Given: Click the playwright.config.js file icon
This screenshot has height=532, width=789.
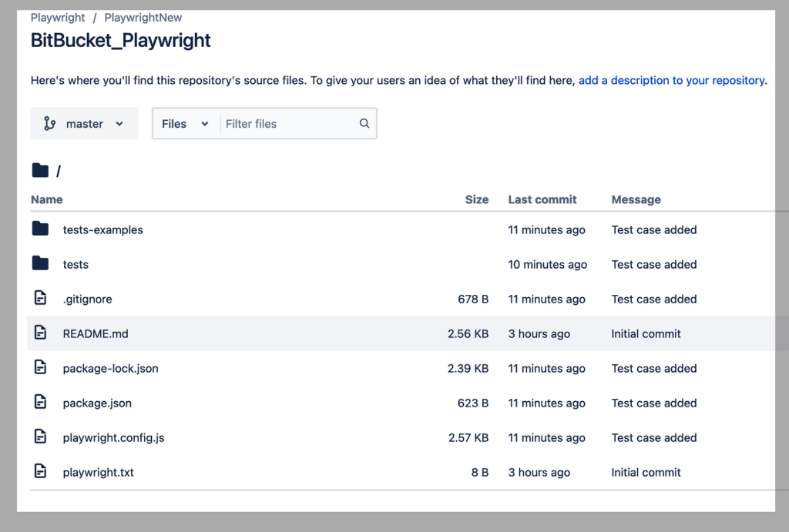Looking at the screenshot, I should (x=40, y=437).
